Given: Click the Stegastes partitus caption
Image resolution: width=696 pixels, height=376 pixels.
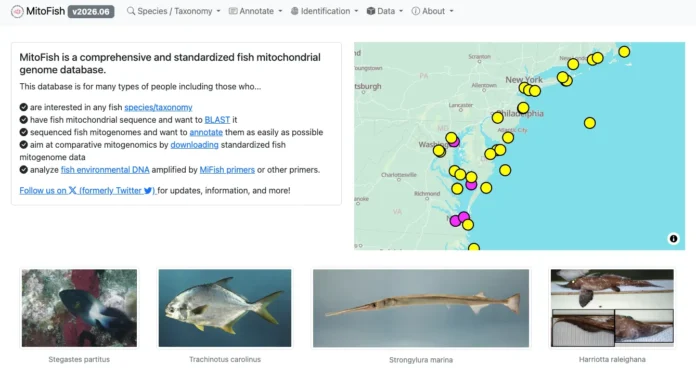Looking at the screenshot, I should (79, 360).
